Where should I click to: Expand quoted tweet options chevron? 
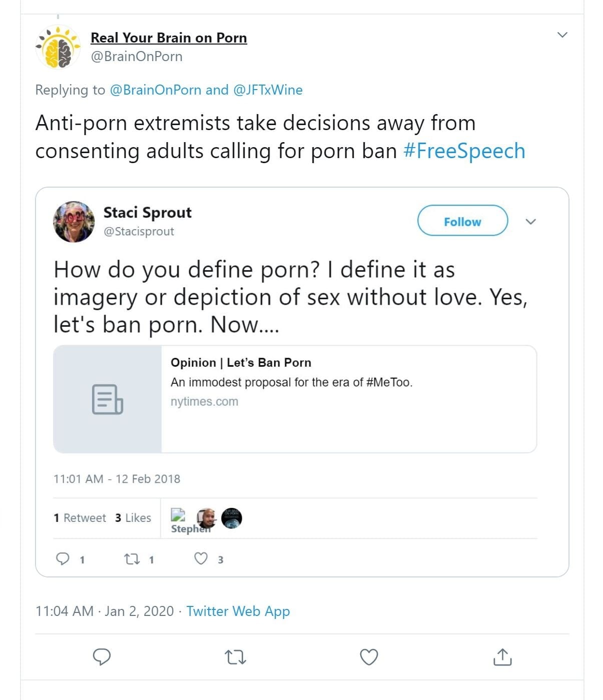pyautogui.click(x=530, y=222)
